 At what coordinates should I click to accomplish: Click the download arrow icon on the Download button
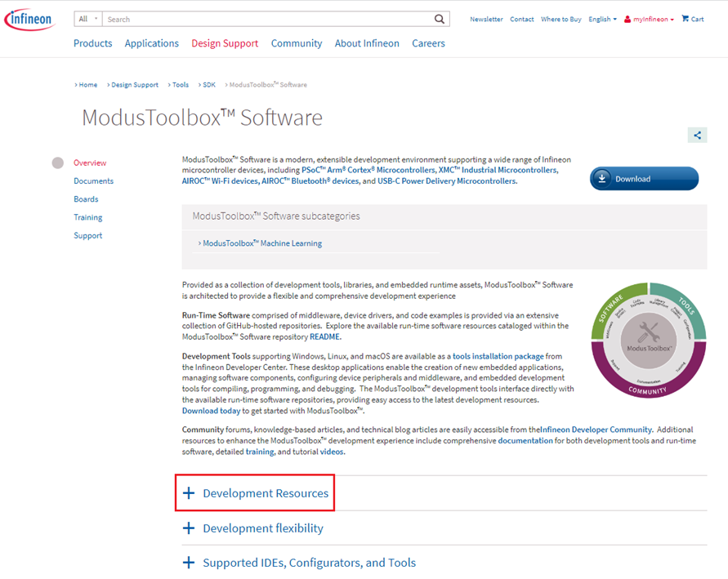click(603, 178)
